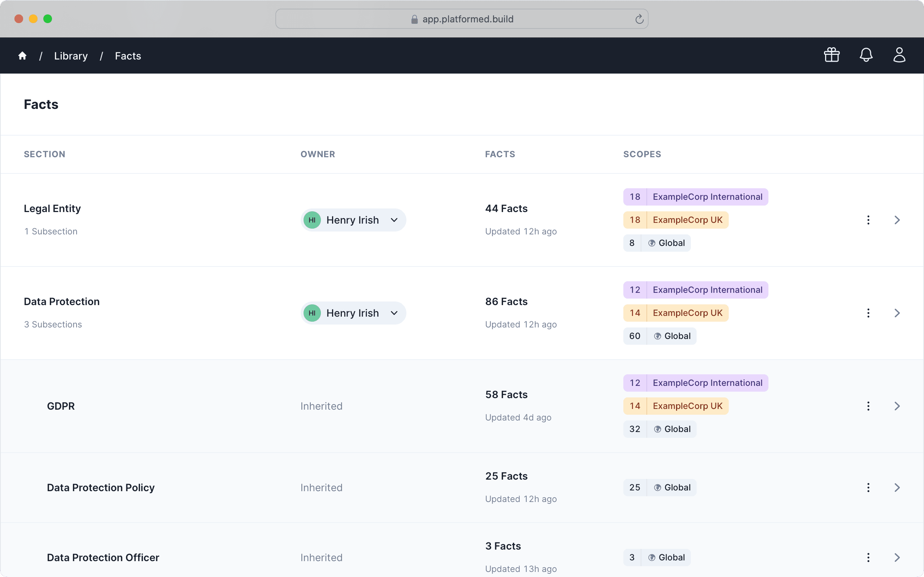Click ExampleCorp UK scope tag in GDPR row

pos(675,406)
